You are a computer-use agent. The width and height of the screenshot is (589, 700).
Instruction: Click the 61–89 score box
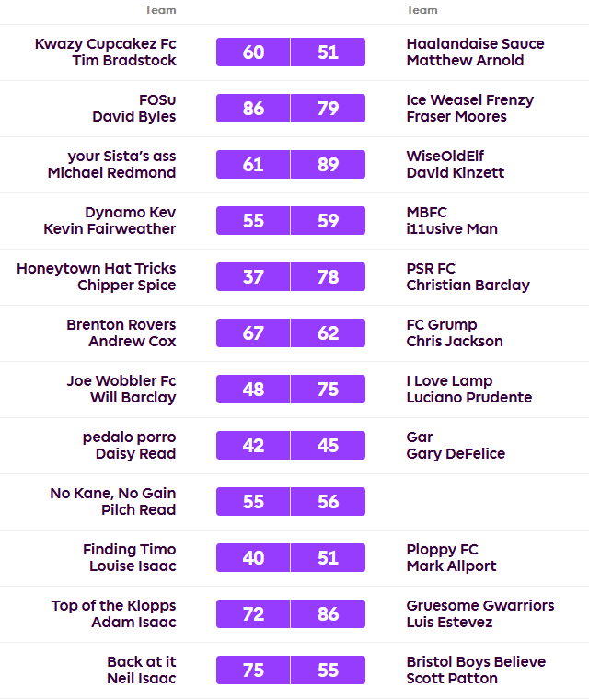pos(290,165)
